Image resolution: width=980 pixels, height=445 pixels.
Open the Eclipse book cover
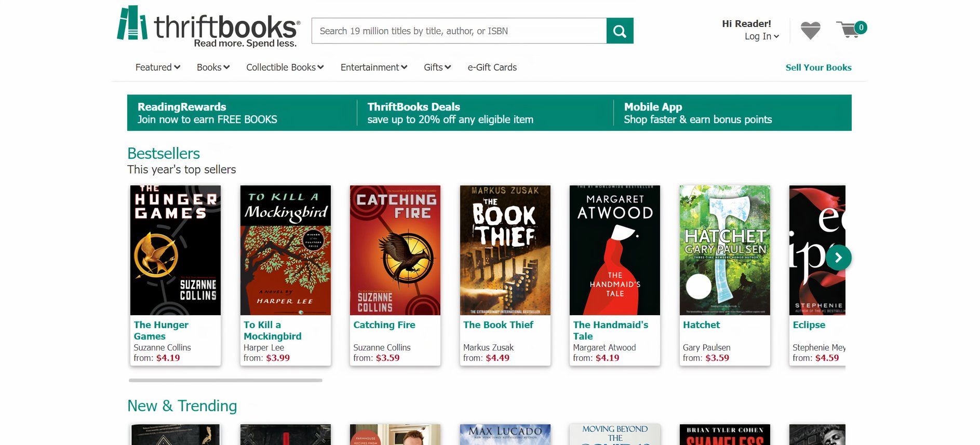[x=817, y=250]
